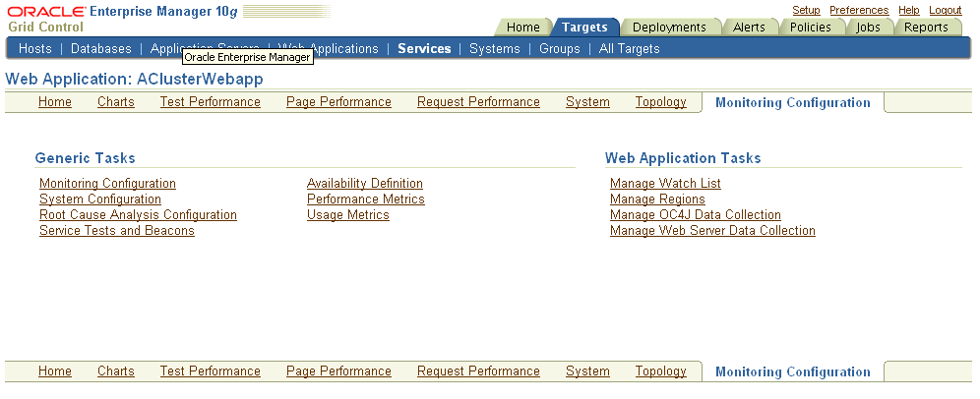
Task: Click the Oracle Enterprise Manager logo
Action: pos(122,19)
